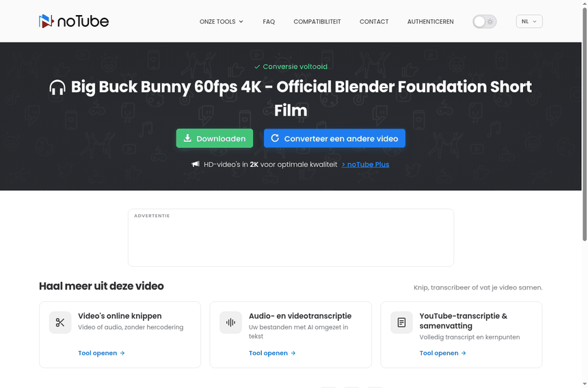The height and width of the screenshot is (388, 588).
Task: Click the audio waveform transcription icon
Action: click(230, 322)
